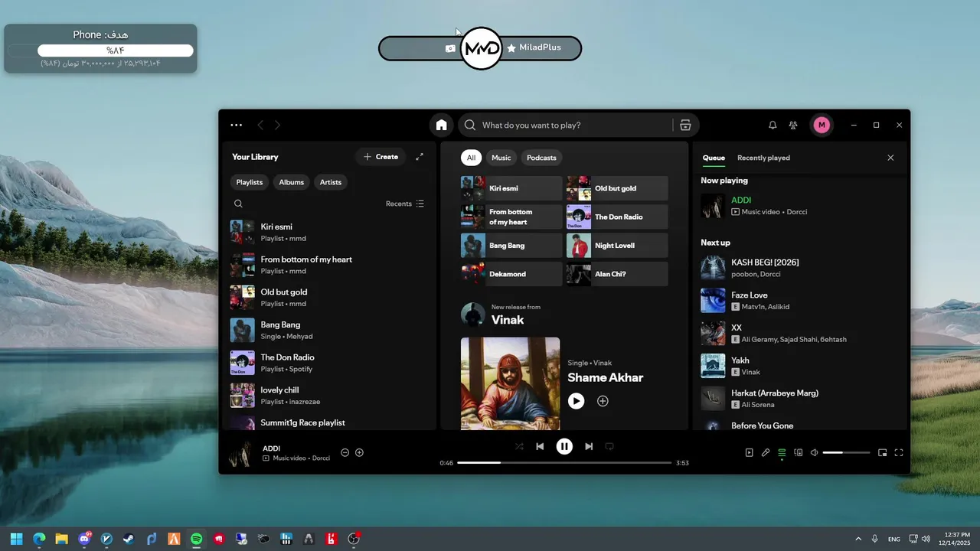Hide ADDI with the minus icon

(345, 452)
